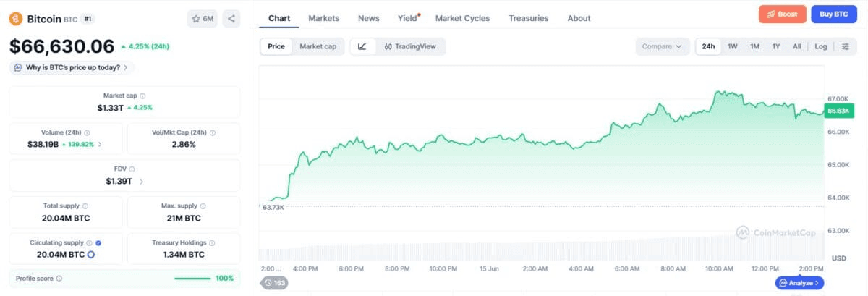Screen dimensions: 868x296
Task: Click info icon next to FDV
Action: coord(133,169)
